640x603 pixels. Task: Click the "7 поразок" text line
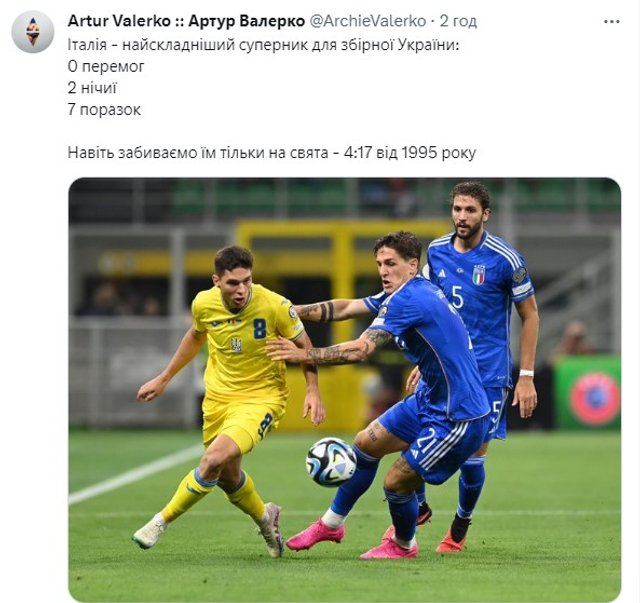(104, 109)
